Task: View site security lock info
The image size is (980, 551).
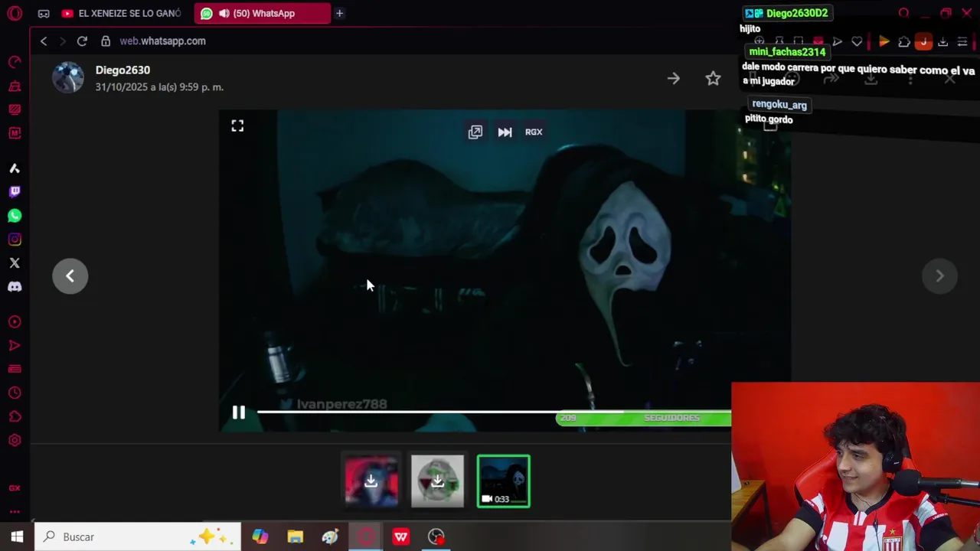Action: [x=106, y=41]
